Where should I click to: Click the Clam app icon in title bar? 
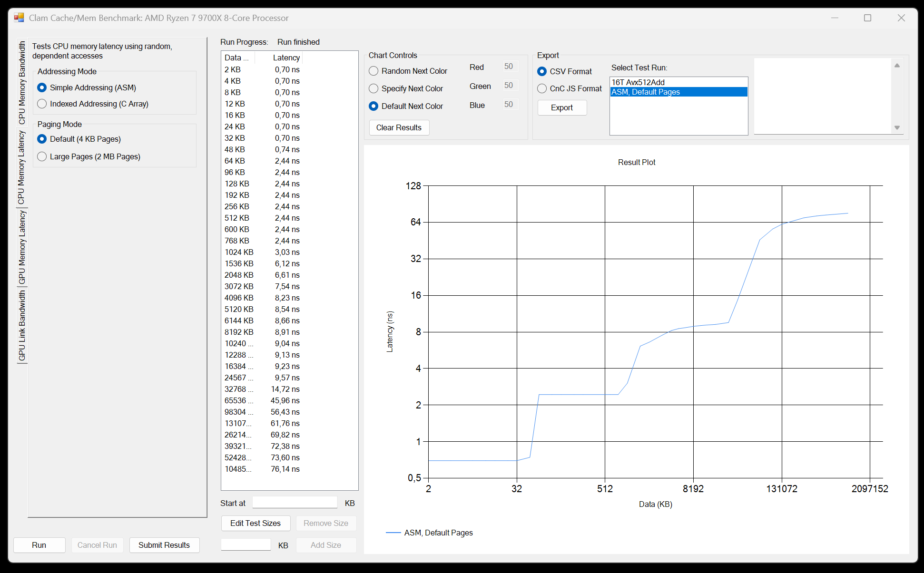pos(19,18)
